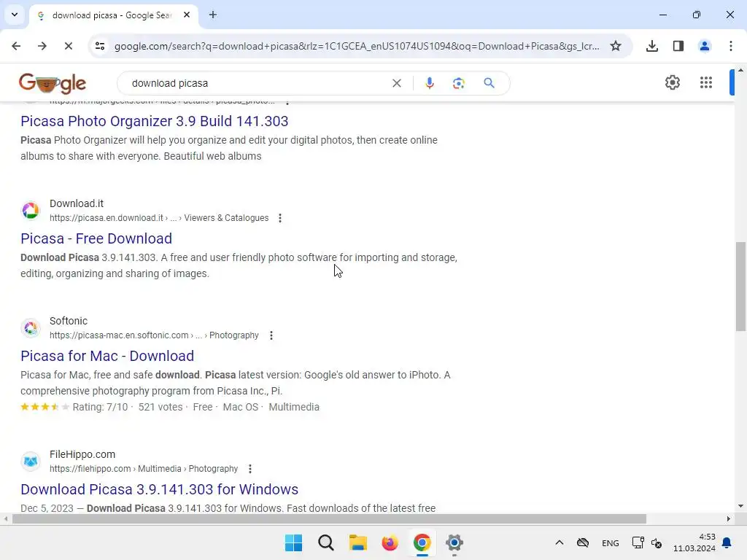Open Download Picasa 3.9.141.303 for Windows result
Viewport: 747px width, 560px height.
pyautogui.click(x=159, y=489)
